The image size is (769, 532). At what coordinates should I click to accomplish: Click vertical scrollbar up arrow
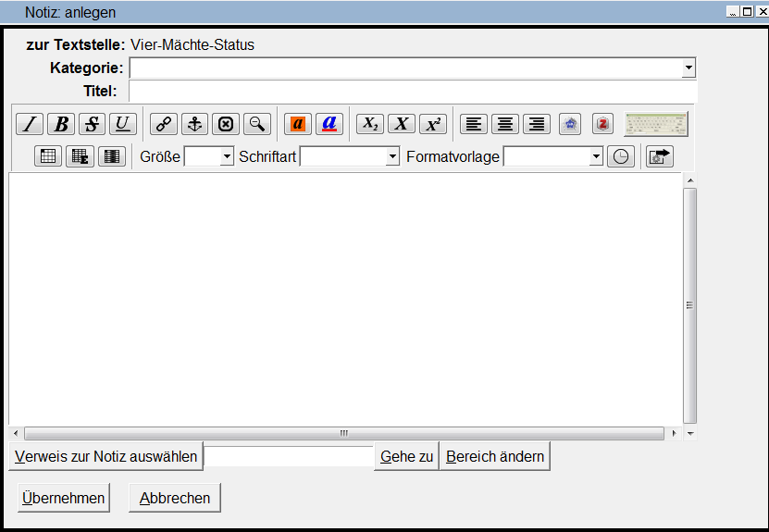tap(690, 180)
